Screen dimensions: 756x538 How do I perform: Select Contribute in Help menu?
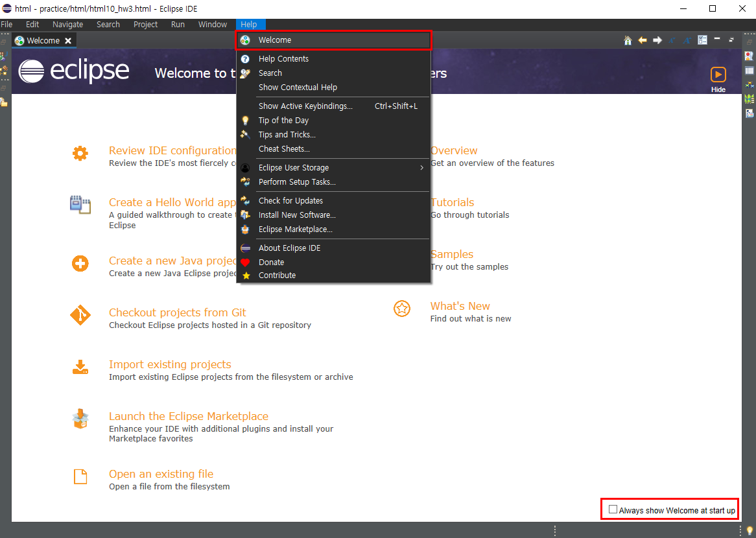pyautogui.click(x=333, y=275)
